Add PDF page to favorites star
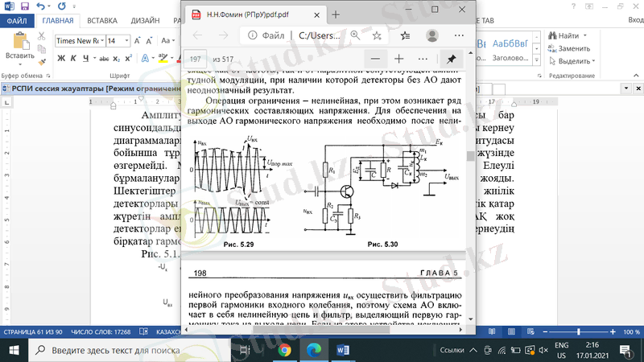Viewport: 644px width, 362px height. click(377, 35)
